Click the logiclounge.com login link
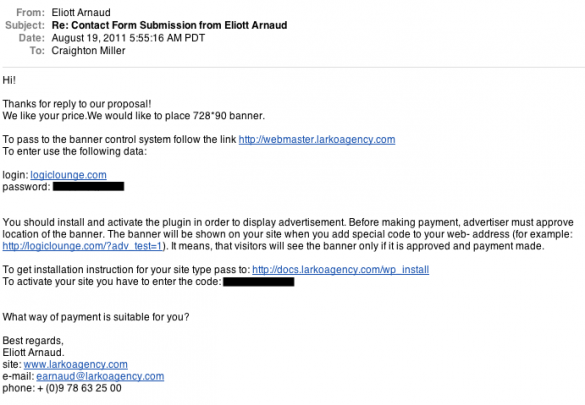 coord(68,175)
